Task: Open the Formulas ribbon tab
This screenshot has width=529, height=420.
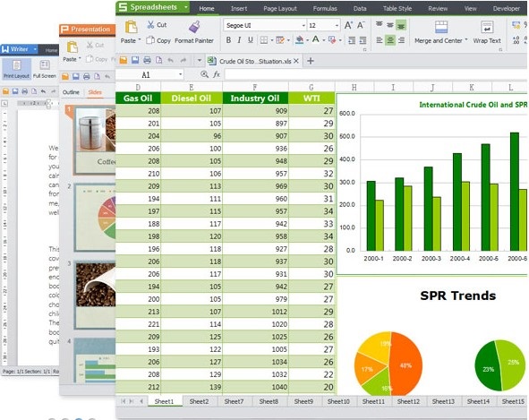Action: 325,8
